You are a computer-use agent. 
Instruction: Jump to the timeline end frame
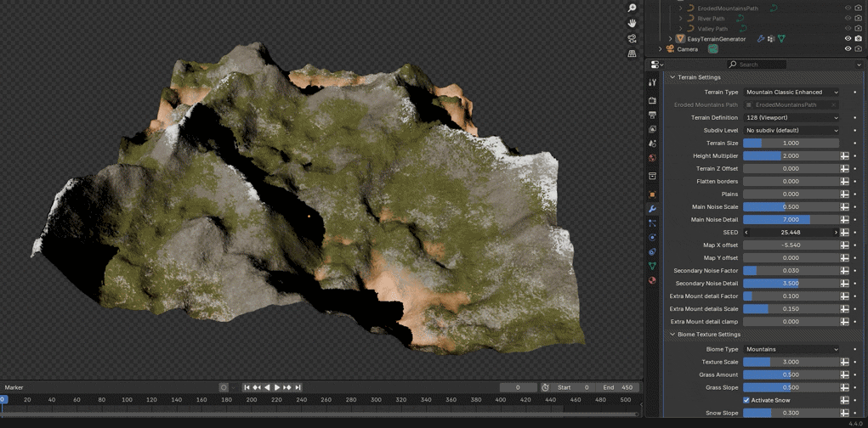pyautogui.click(x=298, y=387)
